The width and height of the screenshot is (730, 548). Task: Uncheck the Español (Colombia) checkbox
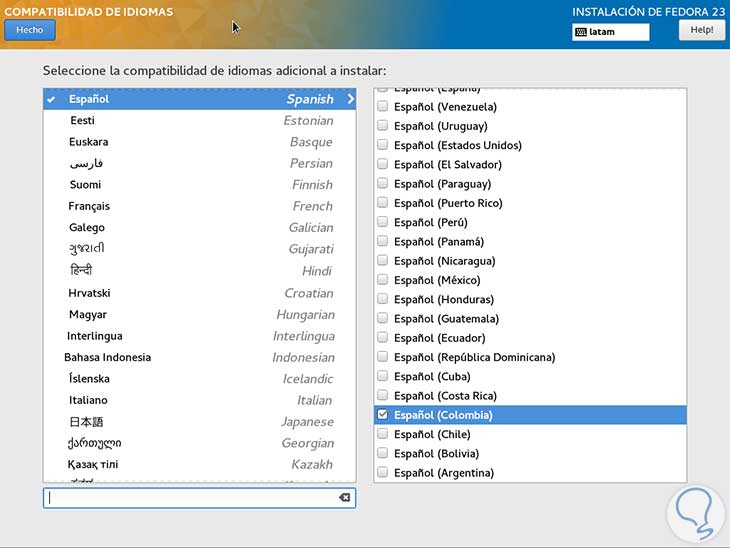tap(382, 415)
